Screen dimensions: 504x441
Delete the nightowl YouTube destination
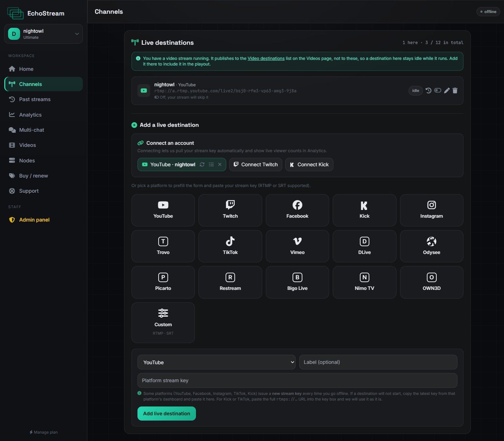click(455, 91)
